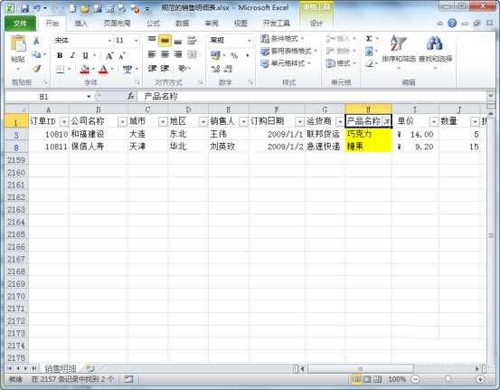Open Find and Select binoculars
500x390 pixels.
pyautogui.click(x=435, y=52)
